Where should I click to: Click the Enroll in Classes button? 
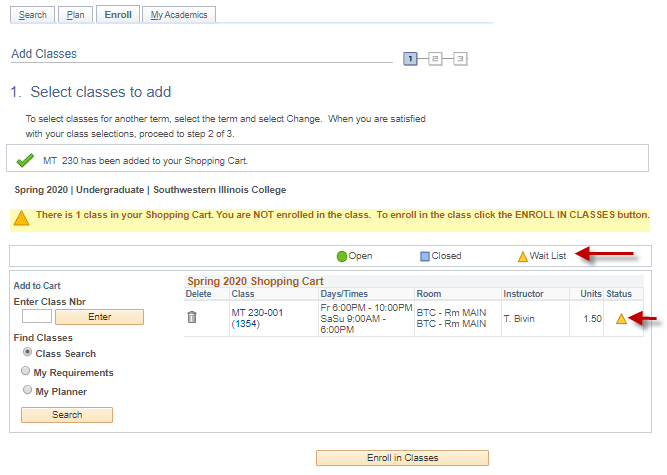(402, 458)
